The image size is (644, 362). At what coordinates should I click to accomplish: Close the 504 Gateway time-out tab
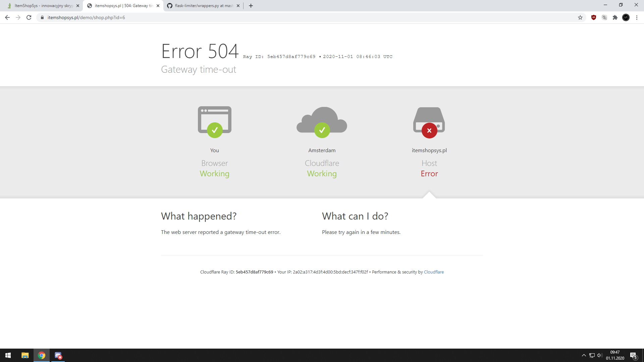158,6
